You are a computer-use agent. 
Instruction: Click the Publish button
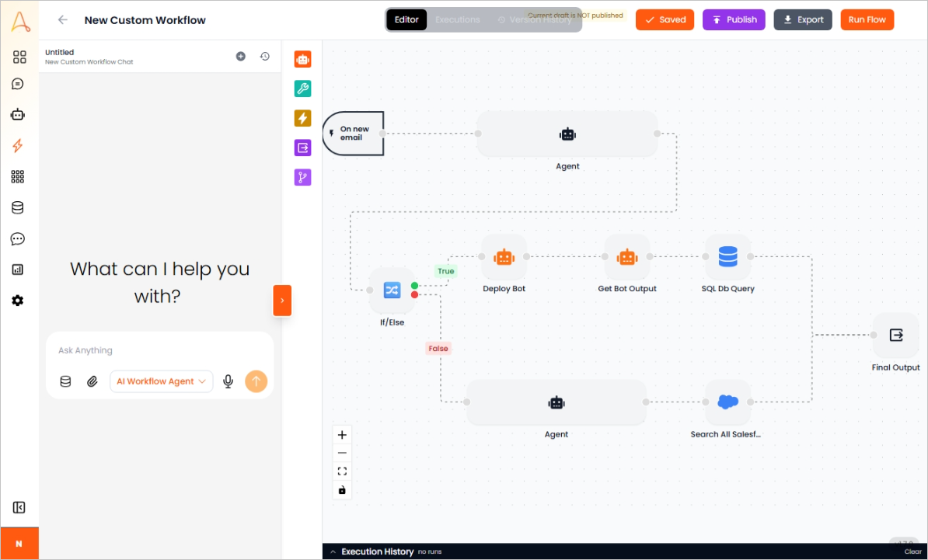[x=734, y=20]
